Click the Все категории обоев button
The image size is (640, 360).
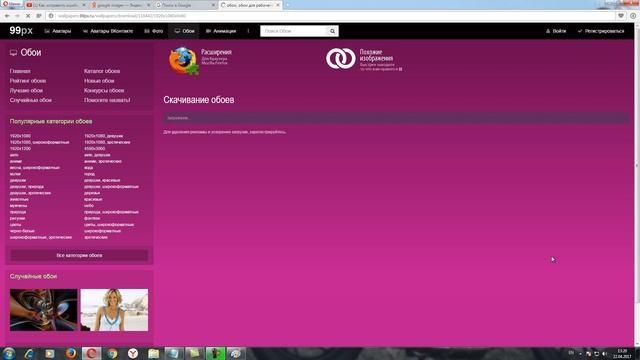(x=79, y=256)
